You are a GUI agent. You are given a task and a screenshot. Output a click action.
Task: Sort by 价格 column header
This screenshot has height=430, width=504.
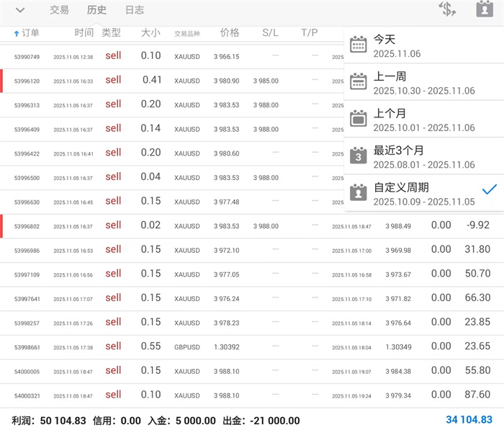pos(230,32)
